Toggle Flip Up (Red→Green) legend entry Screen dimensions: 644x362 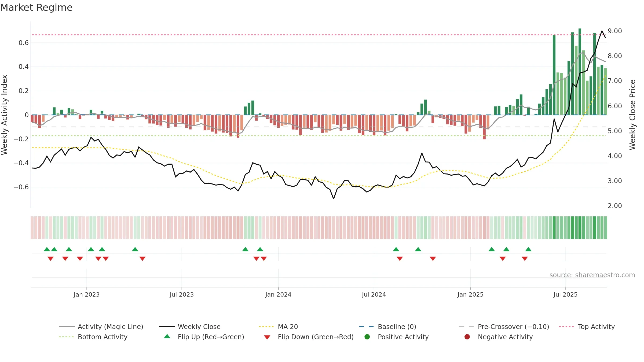204,337
